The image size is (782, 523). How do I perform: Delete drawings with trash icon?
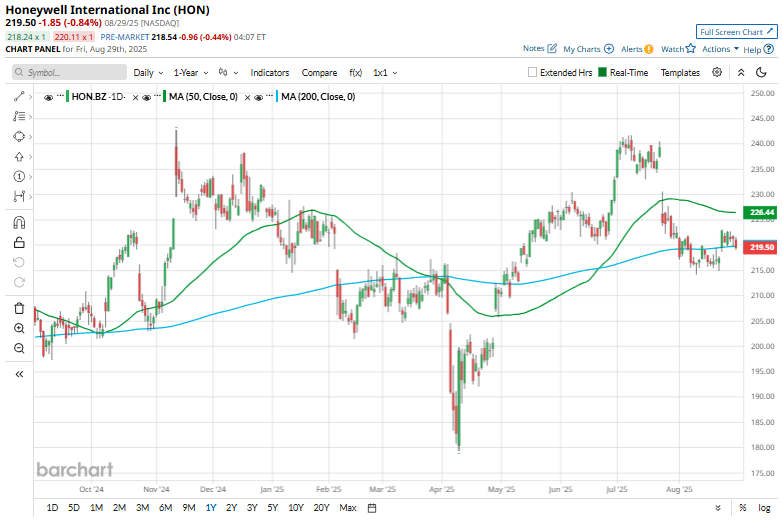click(x=19, y=308)
